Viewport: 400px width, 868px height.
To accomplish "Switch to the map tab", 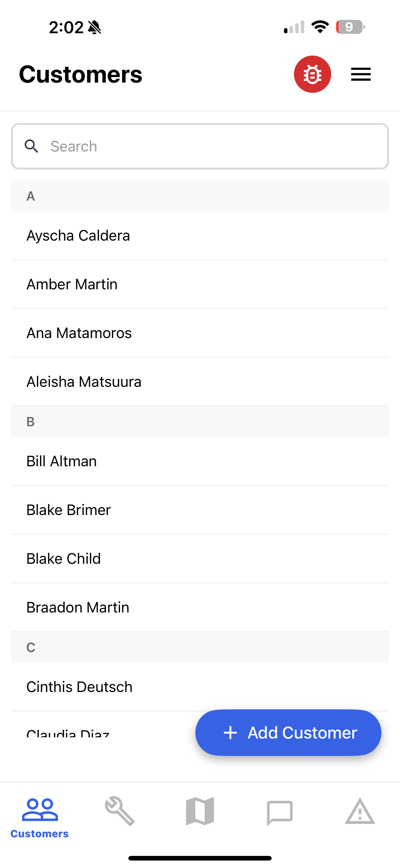I will [x=200, y=811].
